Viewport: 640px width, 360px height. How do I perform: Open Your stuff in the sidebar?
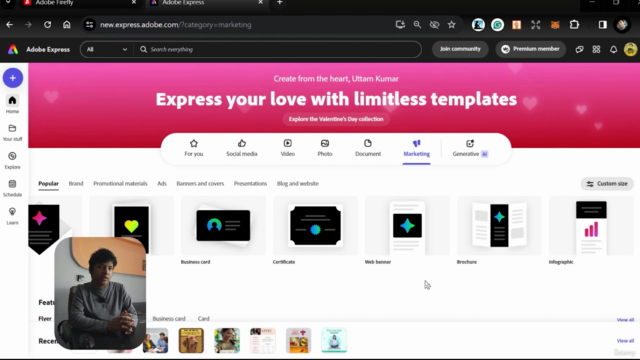pos(12,132)
